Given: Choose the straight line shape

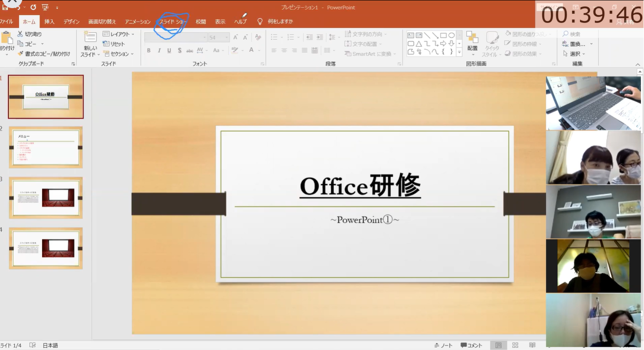Looking at the screenshot, I should (x=427, y=35).
